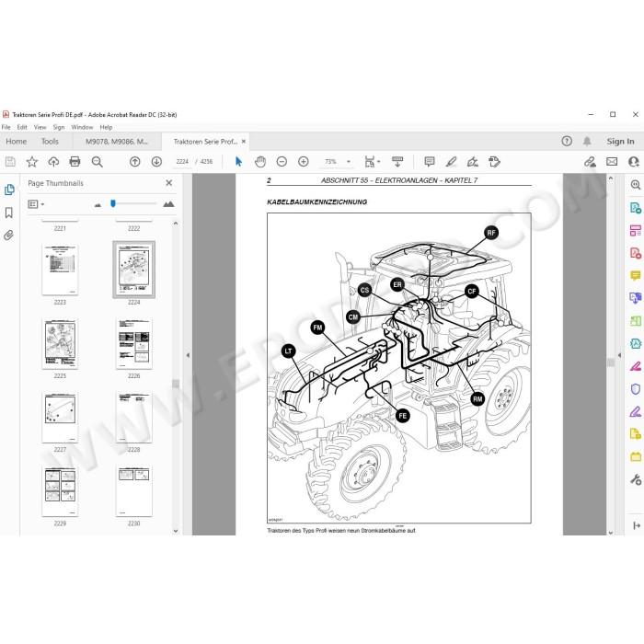Viewport: 644px width, 644px height.
Task: Select page 2223 thumbnail
Action: pyautogui.click(x=60, y=270)
